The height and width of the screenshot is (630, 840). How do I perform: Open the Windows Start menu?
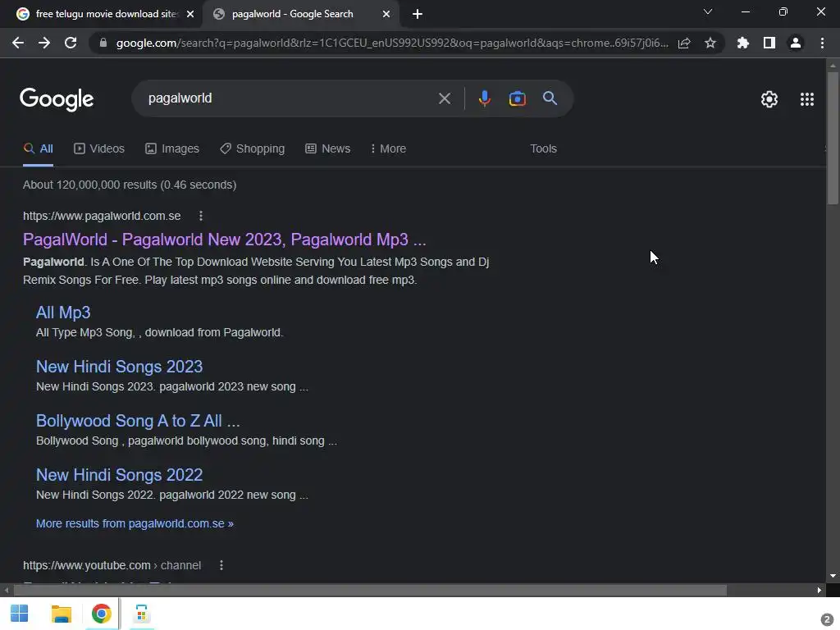tap(20, 614)
